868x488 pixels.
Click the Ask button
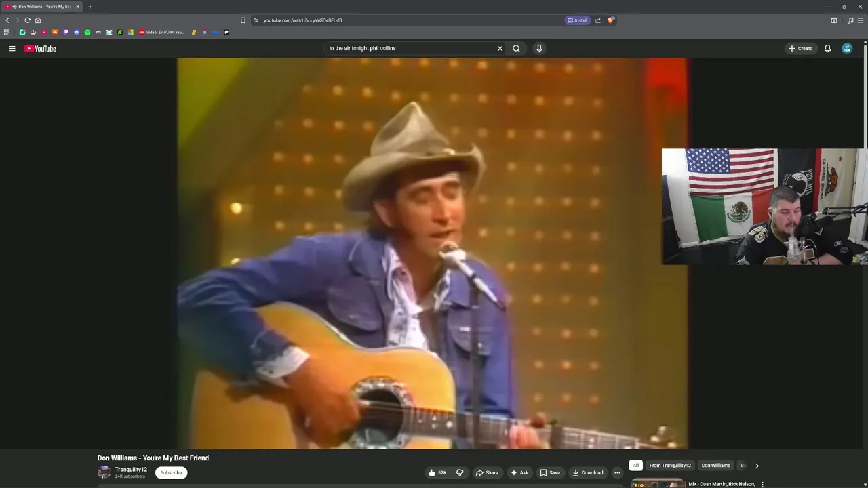click(x=519, y=472)
